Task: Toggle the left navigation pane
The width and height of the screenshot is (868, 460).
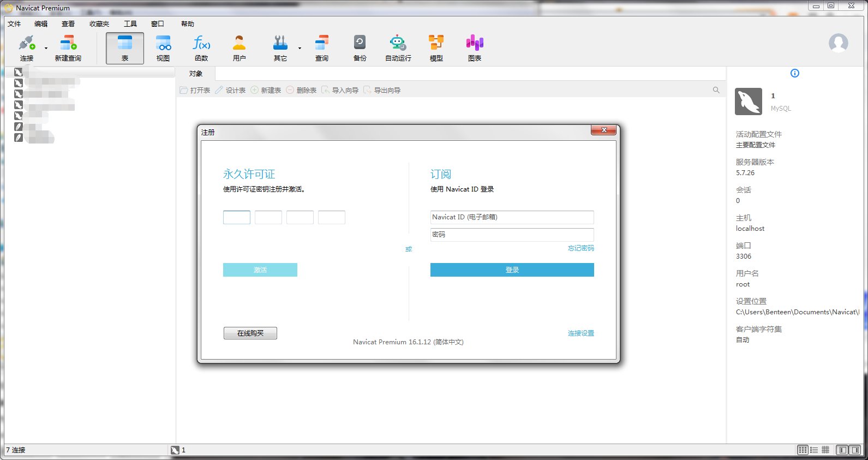Action: pos(843,450)
